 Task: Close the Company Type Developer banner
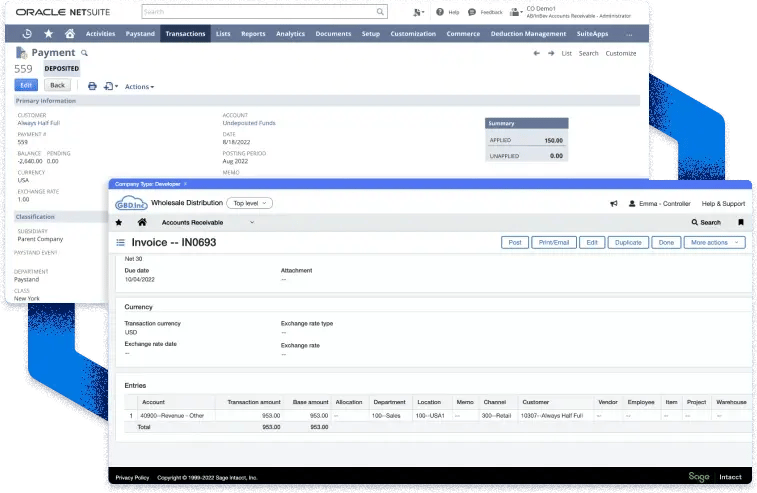[185, 184]
